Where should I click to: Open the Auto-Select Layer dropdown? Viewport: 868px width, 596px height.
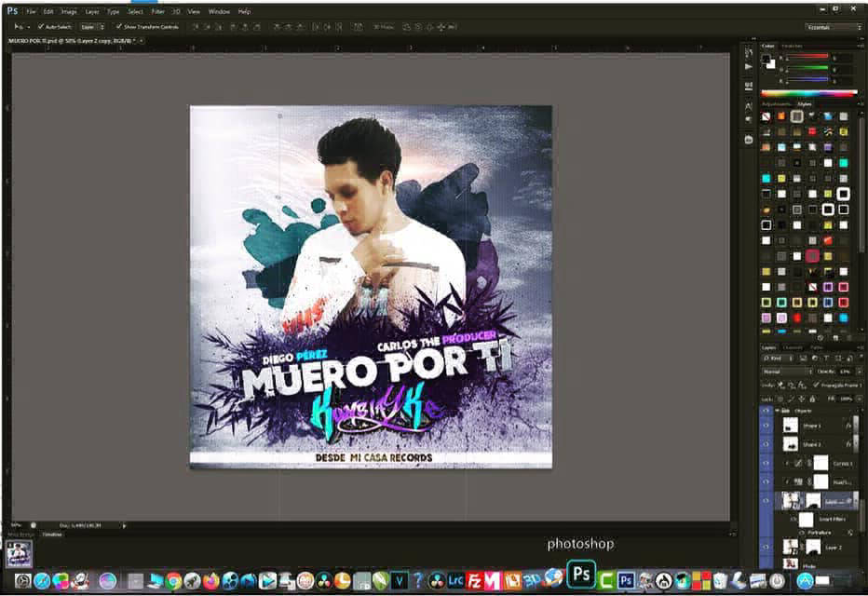tap(92, 27)
